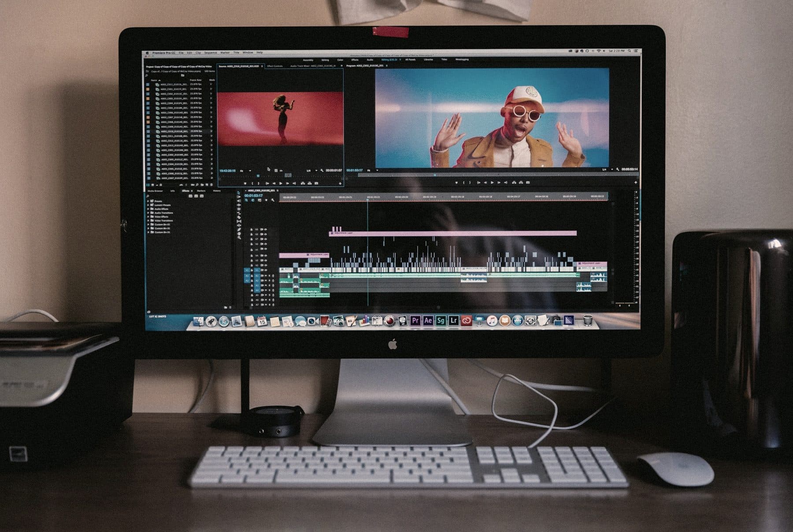This screenshot has width=793, height=532.
Task: Open the File menu
Action: pyautogui.click(x=181, y=52)
